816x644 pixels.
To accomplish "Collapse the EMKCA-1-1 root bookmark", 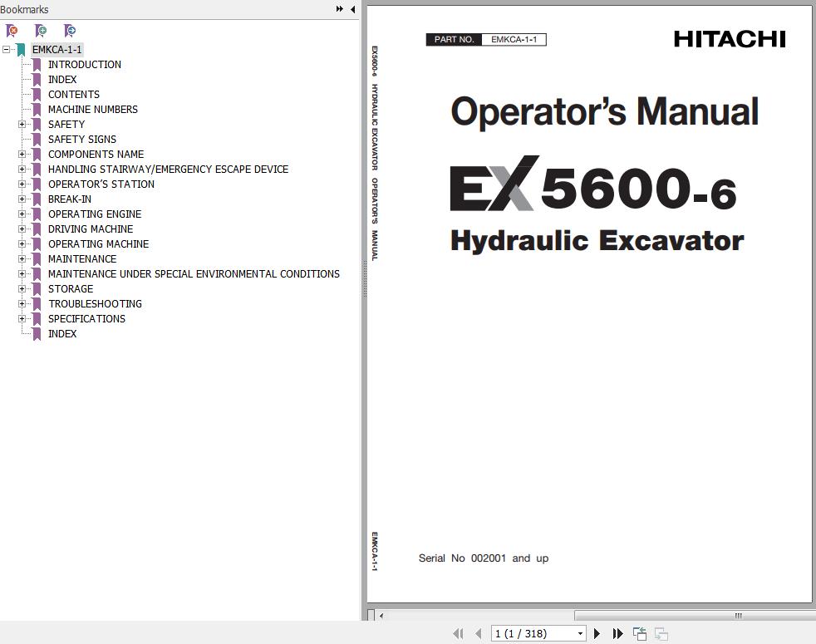I will [7, 50].
